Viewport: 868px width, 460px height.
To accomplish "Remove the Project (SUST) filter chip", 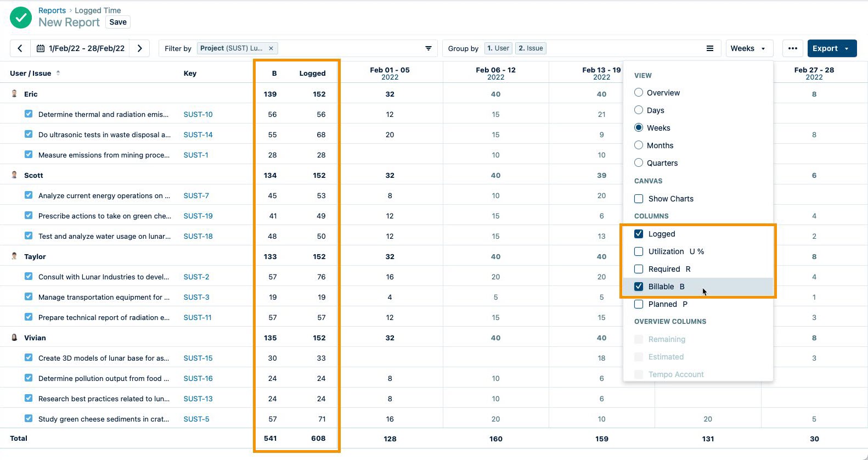I will click(x=271, y=48).
